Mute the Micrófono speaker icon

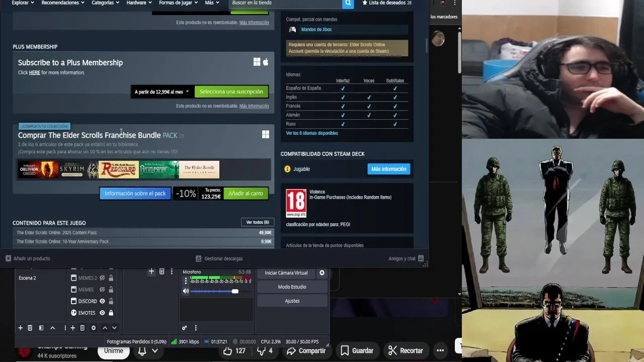[x=186, y=291]
